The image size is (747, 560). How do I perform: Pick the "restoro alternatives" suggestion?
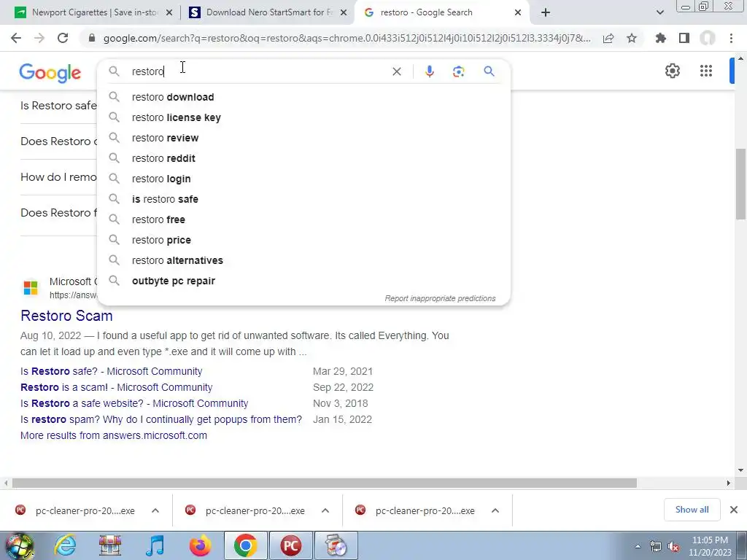(304, 260)
